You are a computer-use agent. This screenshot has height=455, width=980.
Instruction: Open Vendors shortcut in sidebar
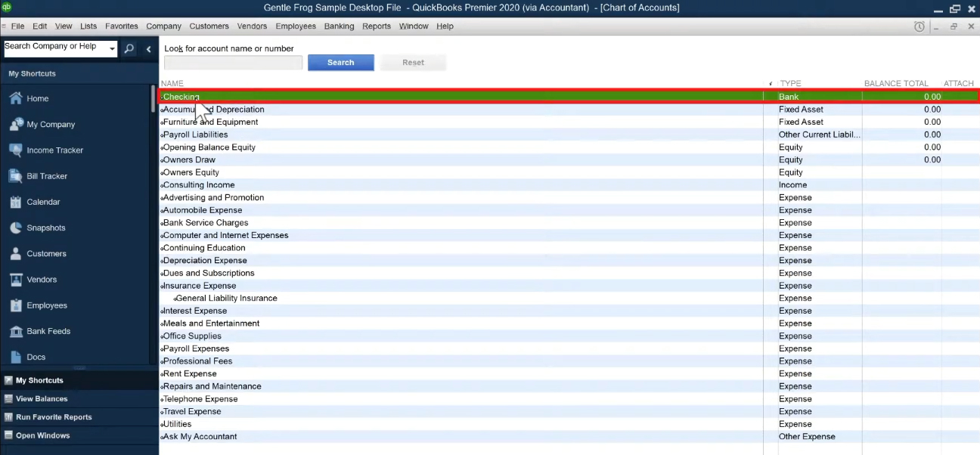point(42,280)
